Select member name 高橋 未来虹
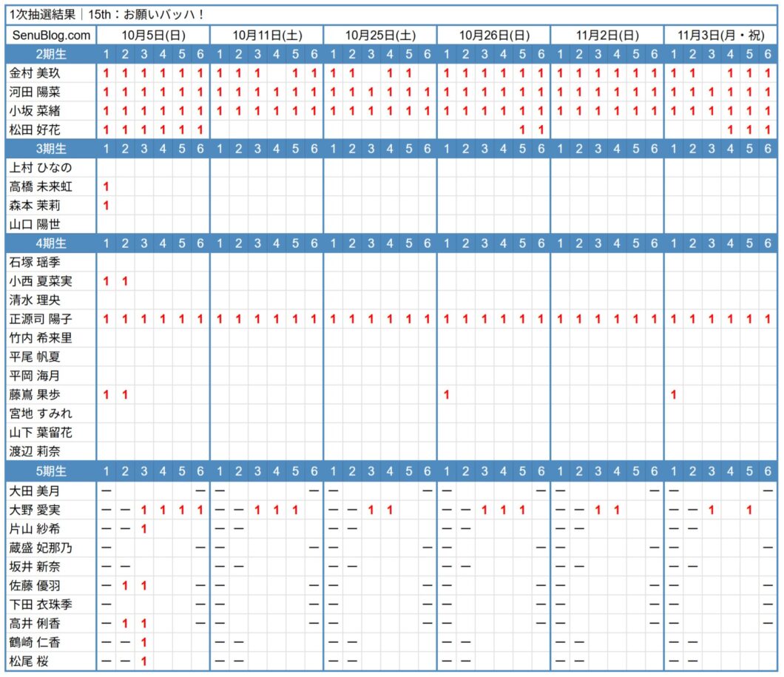Screen dimensions: 784x677 click(41, 186)
